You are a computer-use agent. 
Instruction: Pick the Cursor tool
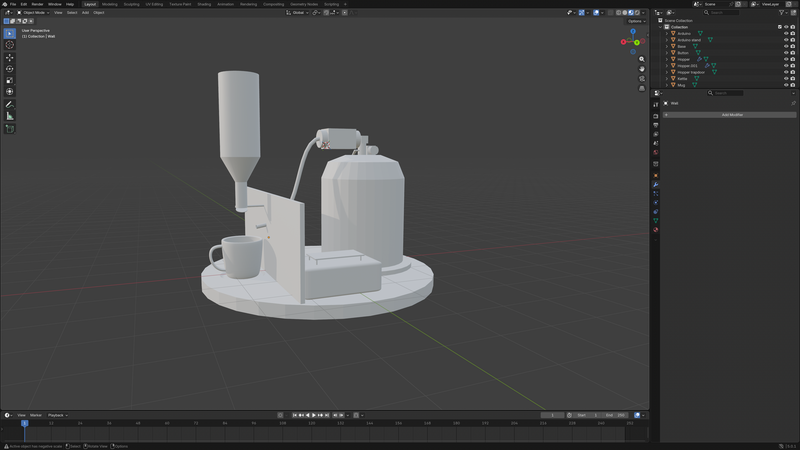pyautogui.click(x=10, y=45)
